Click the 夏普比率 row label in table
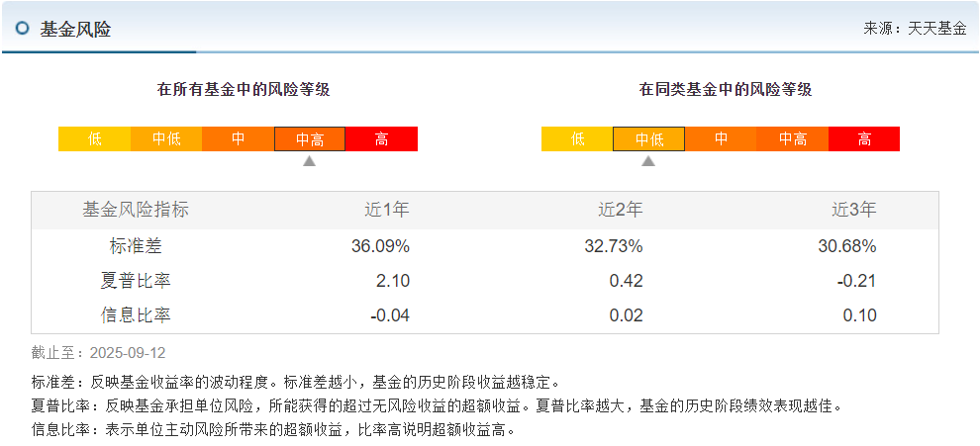 point(136,281)
